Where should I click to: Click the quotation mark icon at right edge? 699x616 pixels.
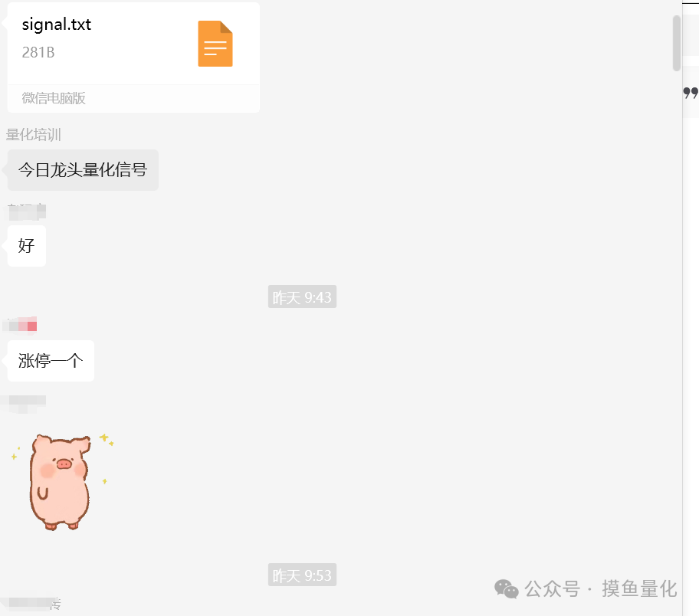pos(691,93)
